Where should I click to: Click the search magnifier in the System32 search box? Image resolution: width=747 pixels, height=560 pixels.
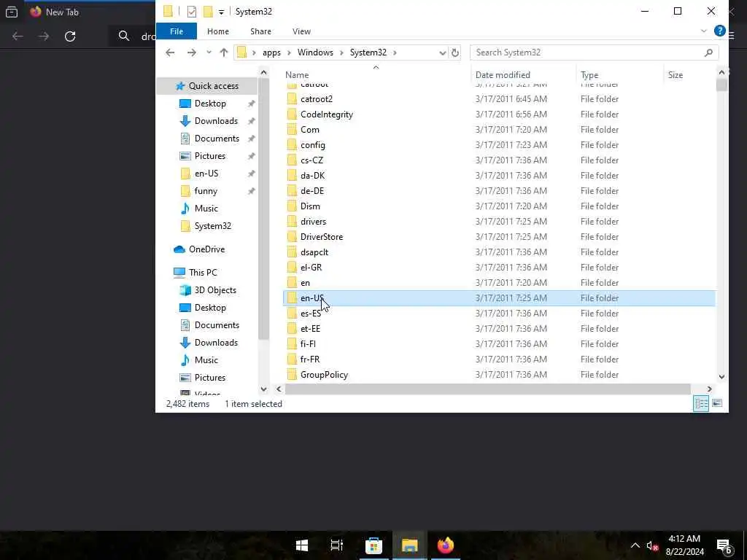click(708, 52)
